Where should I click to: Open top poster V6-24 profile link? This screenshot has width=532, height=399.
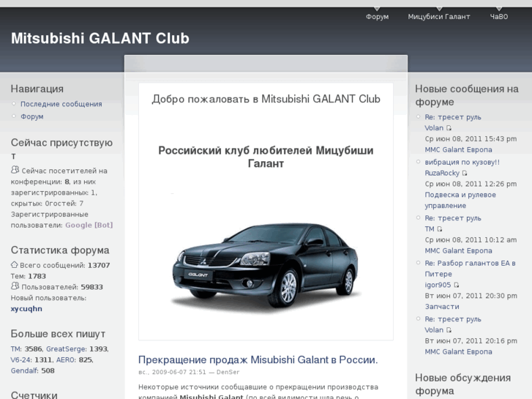(20, 360)
